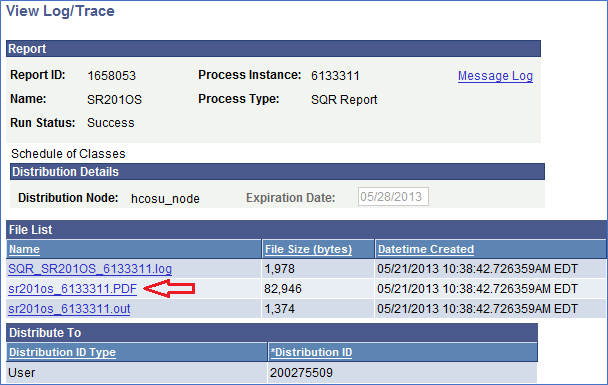Select file size value 1,374

(x=279, y=309)
